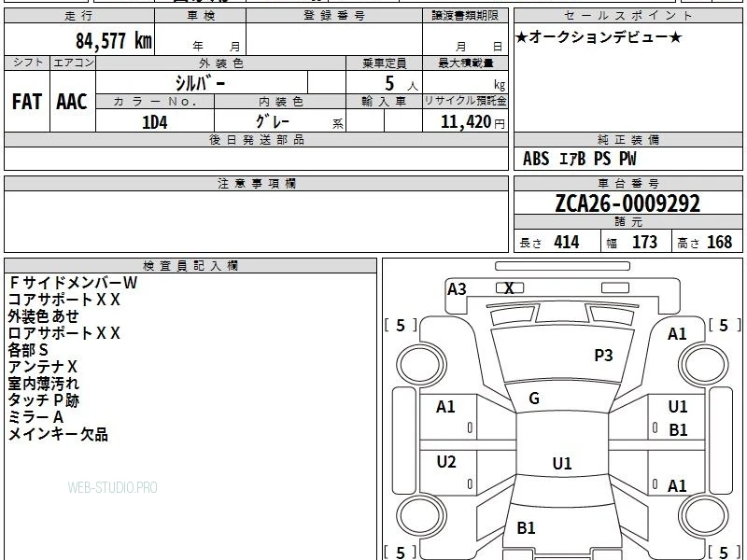Click the mileage value 84,577 km

pyautogui.click(x=114, y=40)
